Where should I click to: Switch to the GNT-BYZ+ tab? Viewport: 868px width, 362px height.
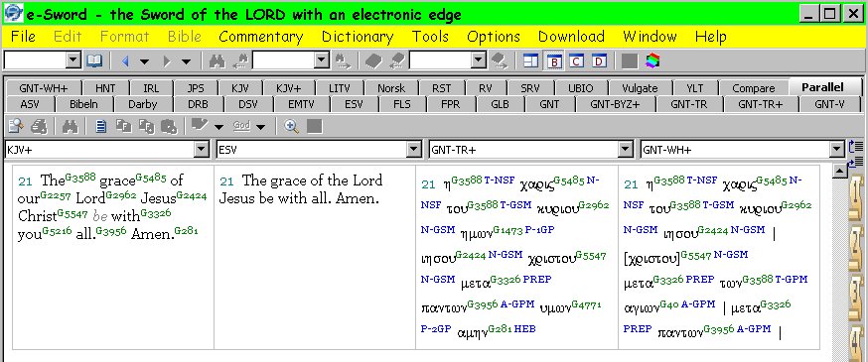click(615, 104)
